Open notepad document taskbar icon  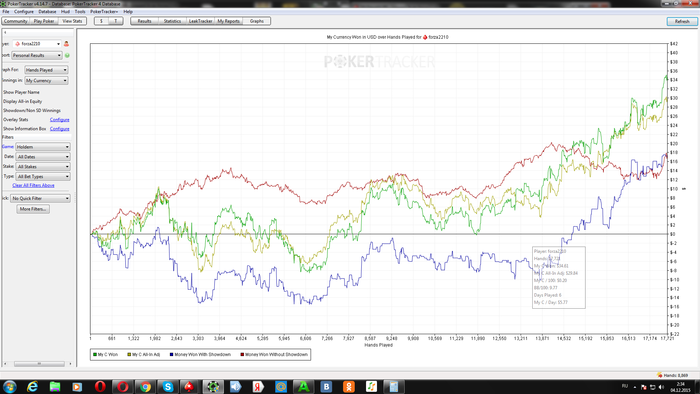click(x=394, y=386)
